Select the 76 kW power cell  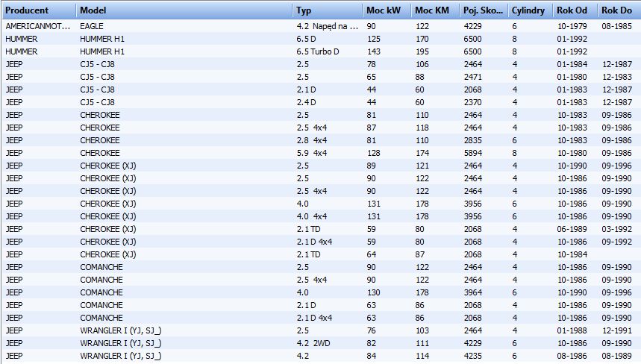tap(371, 330)
